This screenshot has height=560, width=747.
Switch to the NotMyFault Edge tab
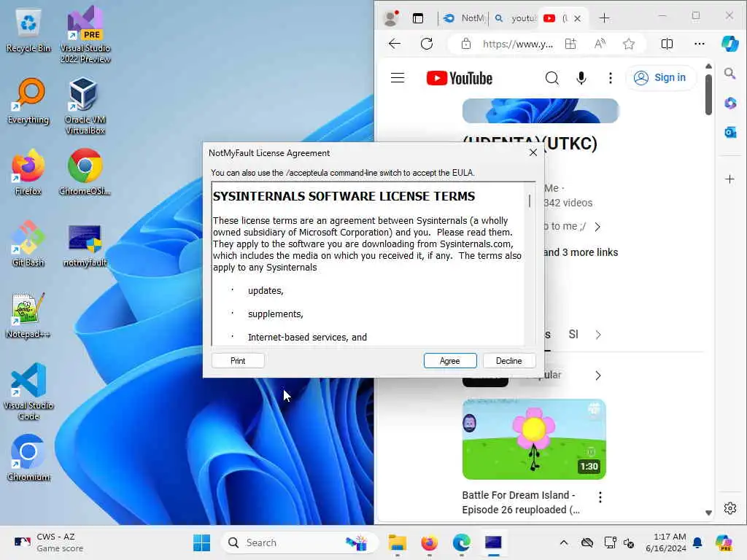pos(463,18)
